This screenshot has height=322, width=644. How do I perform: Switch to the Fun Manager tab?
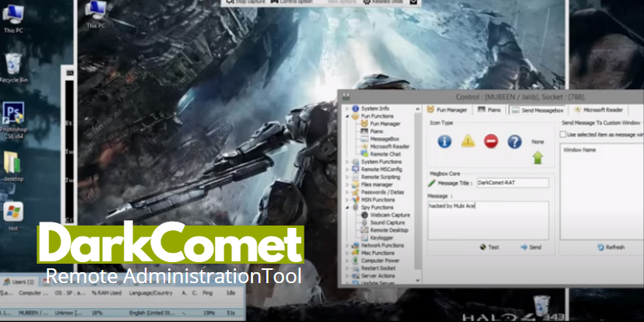[447, 110]
